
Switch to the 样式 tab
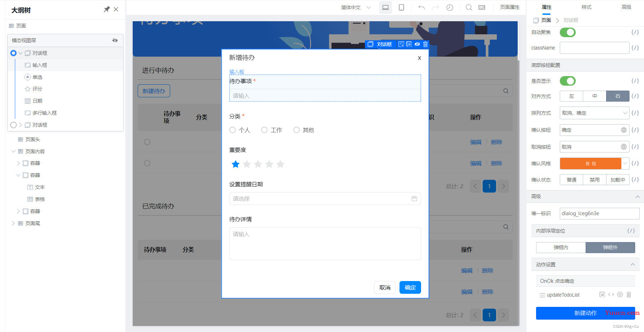[586, 7]
